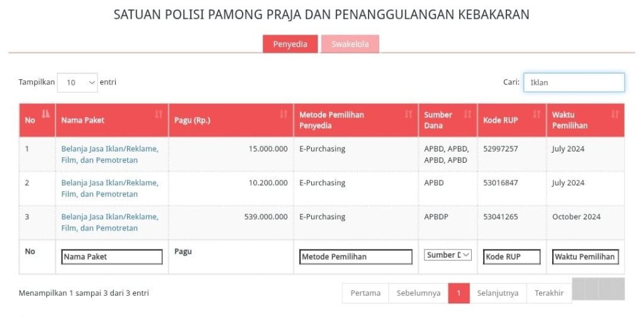Click the Cari search field
This screenshot has height=316, width=644.
point(574,82)
